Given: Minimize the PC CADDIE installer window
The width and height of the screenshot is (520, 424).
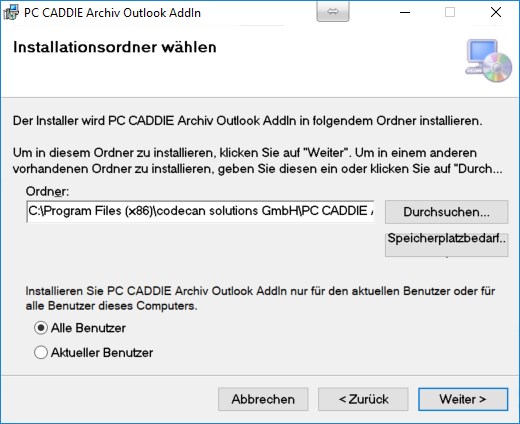Looking at the screenshot, I should click(405, 12).
